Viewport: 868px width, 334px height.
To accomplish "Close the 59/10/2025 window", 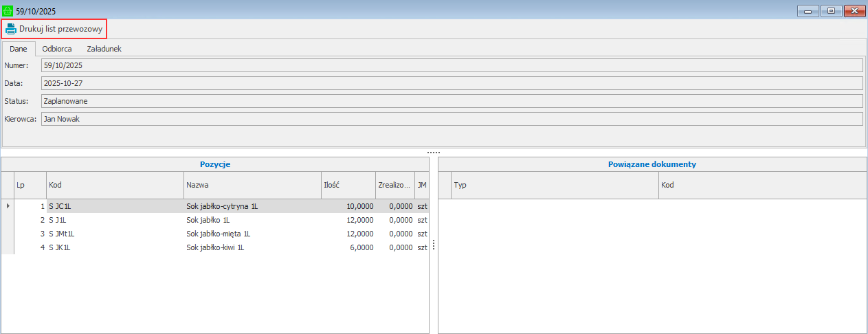I will click(x=854, y=10).
